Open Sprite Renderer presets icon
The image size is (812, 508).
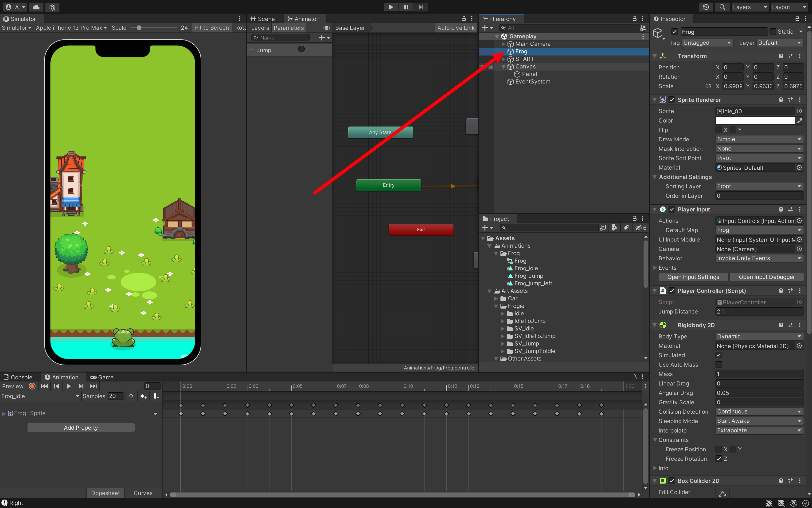pyautogui.click(x=790, y=100)
